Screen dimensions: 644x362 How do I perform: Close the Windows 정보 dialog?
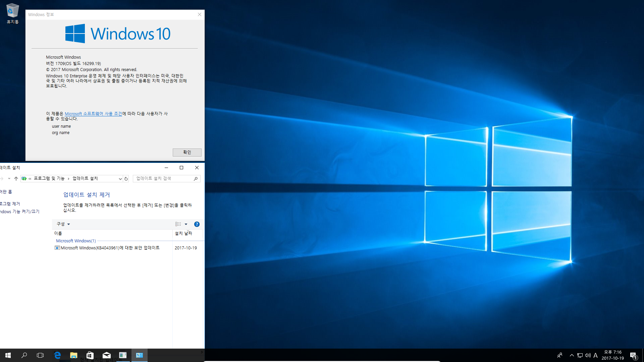coord(200,14)
